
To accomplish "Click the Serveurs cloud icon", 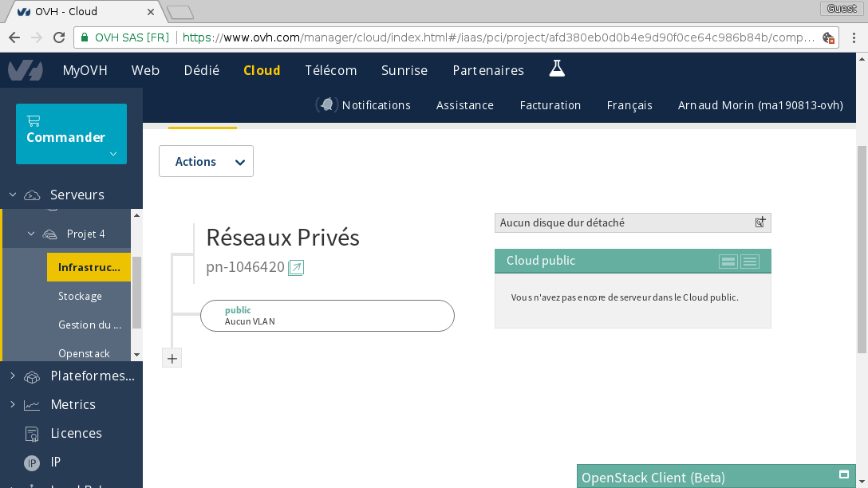I will coord(32,195).
